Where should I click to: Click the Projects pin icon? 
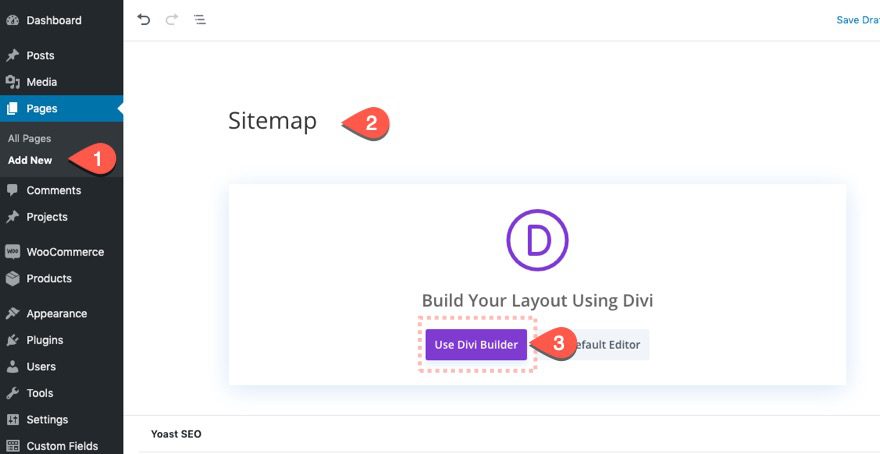pyautogui.click(x=12, y=217)
